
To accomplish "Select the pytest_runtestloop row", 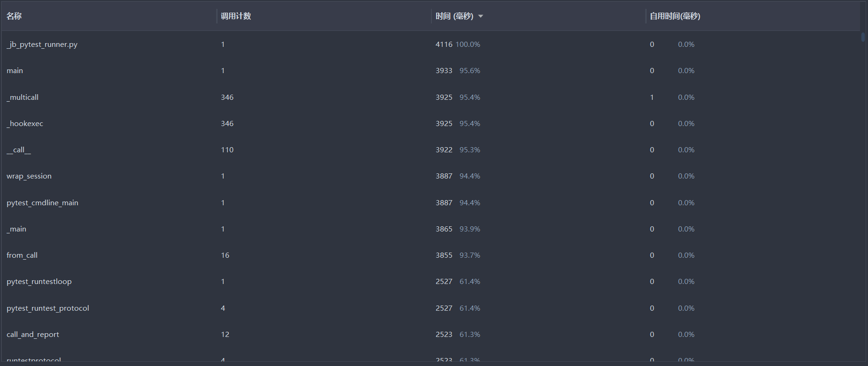I will 39,282.
